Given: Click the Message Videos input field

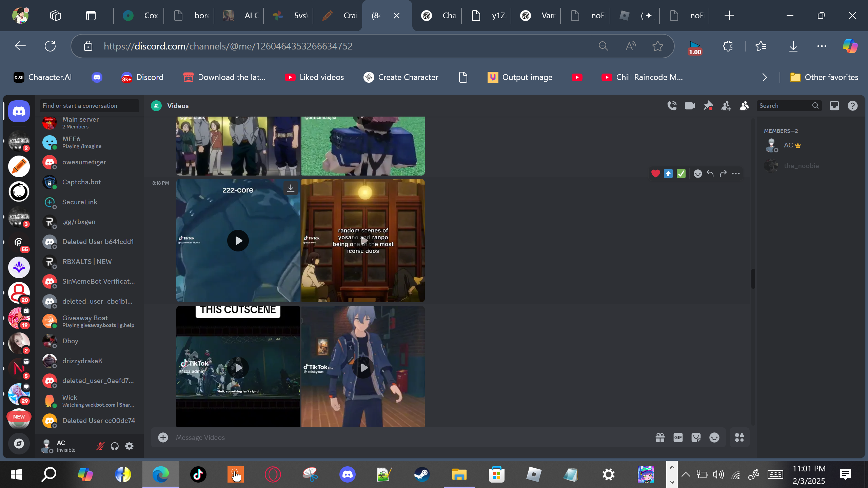Looking at the screenshot, I should [x=412, y=438].
